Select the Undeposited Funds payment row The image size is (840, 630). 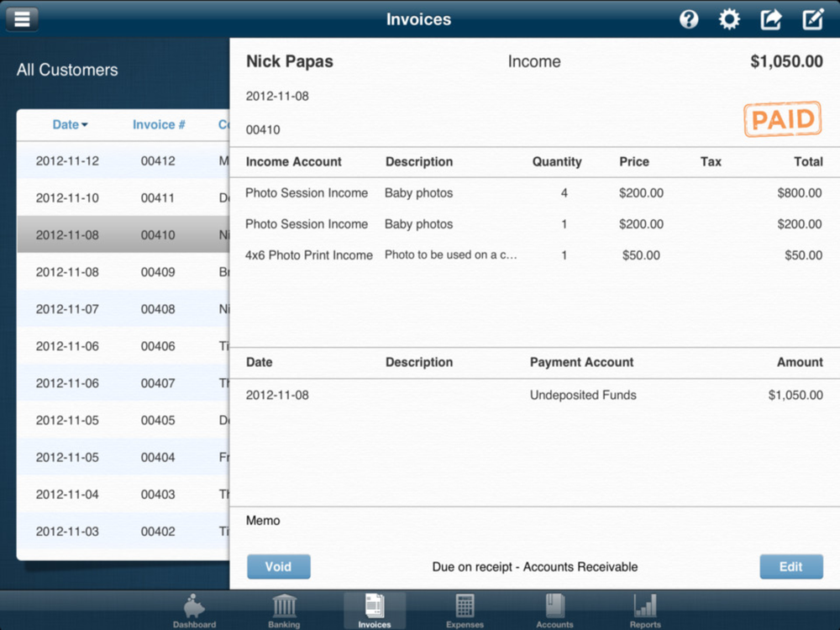533,395
